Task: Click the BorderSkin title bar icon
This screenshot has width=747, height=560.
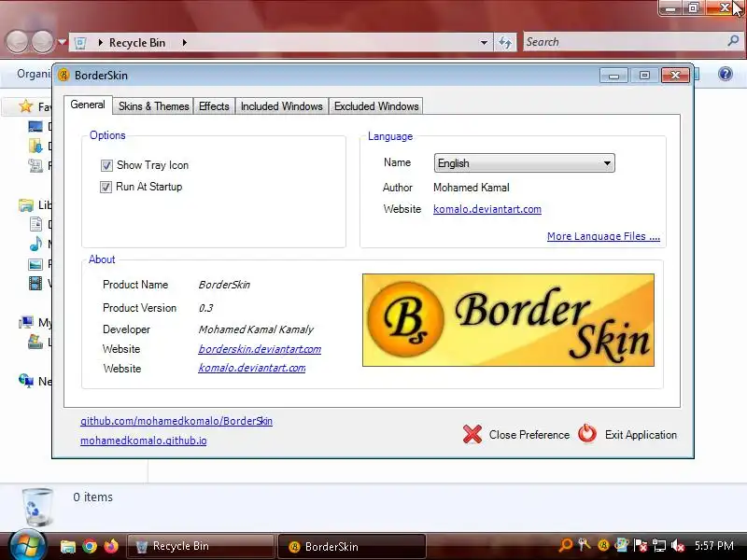Action: click(63, 76)
